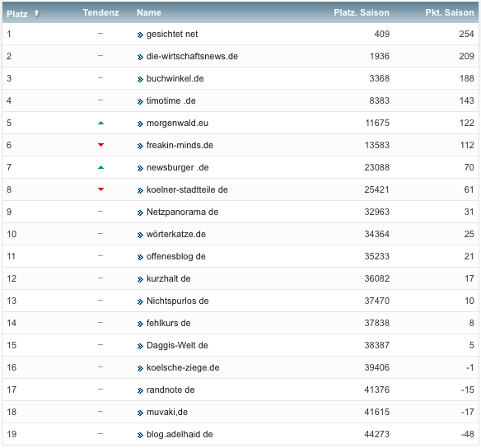Open the freakin-minds.de link

tap(180, 145)
